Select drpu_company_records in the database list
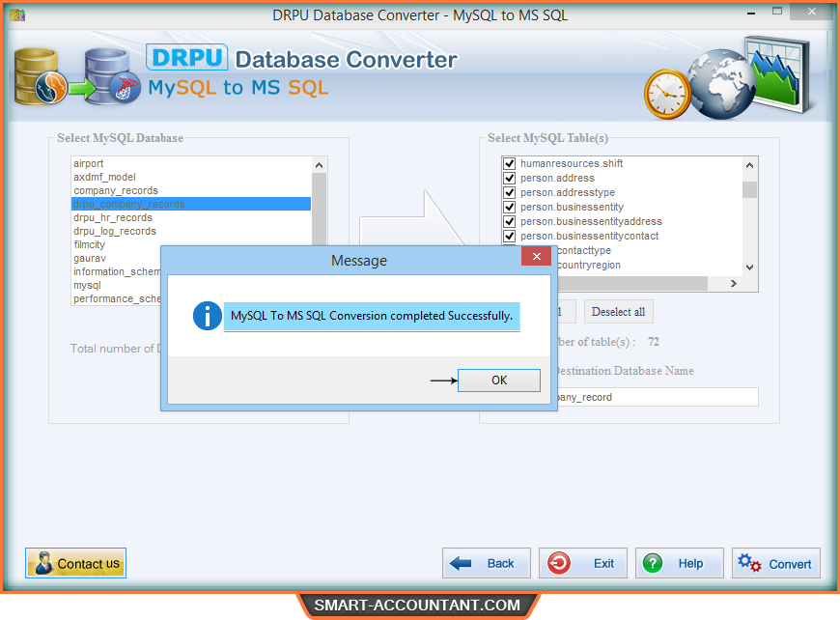 [191, 204]
